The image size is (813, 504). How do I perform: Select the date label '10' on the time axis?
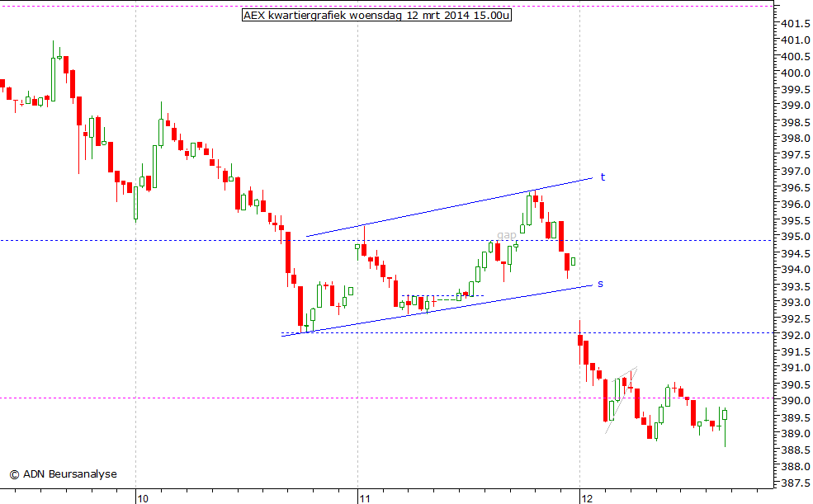pyautogui.click(x=143, y=498)
